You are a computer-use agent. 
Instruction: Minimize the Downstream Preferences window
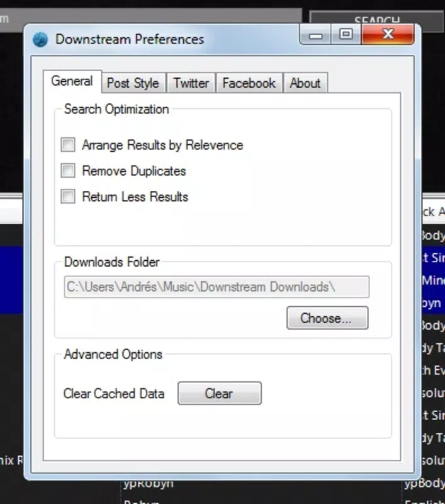[x=315, y=35]
